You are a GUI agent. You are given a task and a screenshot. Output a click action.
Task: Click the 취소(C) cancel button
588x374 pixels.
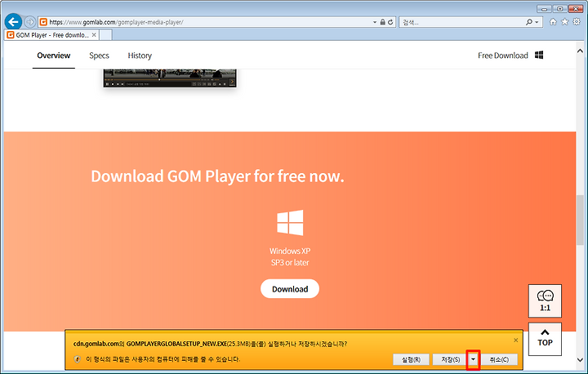coord(499,359)
